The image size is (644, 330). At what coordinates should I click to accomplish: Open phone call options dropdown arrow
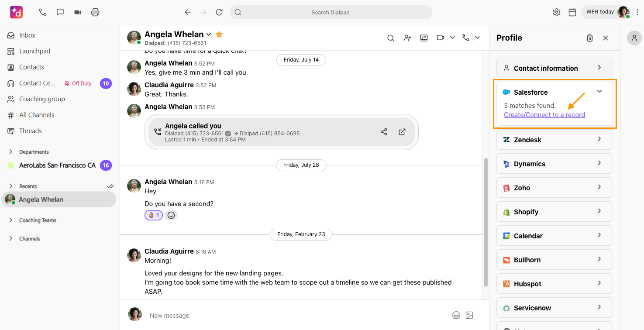coord(477,38)
